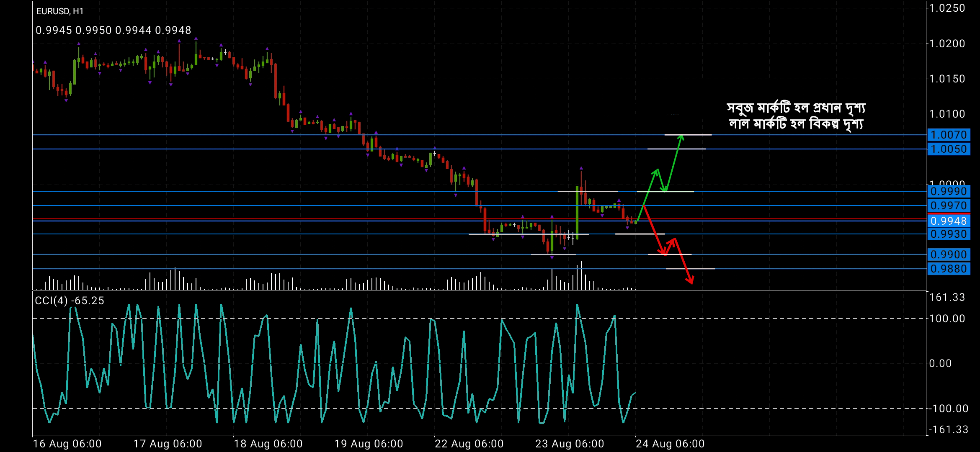Screen dimensions: 980x452
Task: Select the 0.9900 price level label
Action: tap(949, 254)
